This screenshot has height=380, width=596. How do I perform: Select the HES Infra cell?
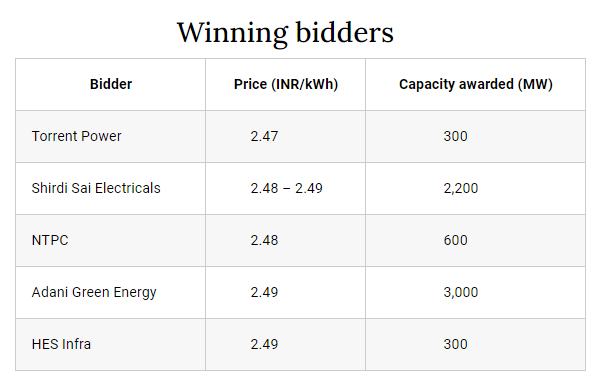click(x=111, y=344)
